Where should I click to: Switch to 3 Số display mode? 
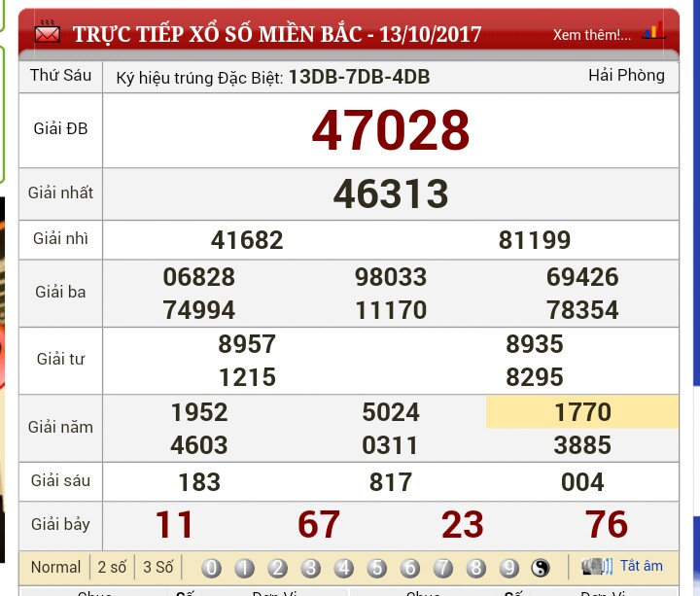(x=157, y=567)
